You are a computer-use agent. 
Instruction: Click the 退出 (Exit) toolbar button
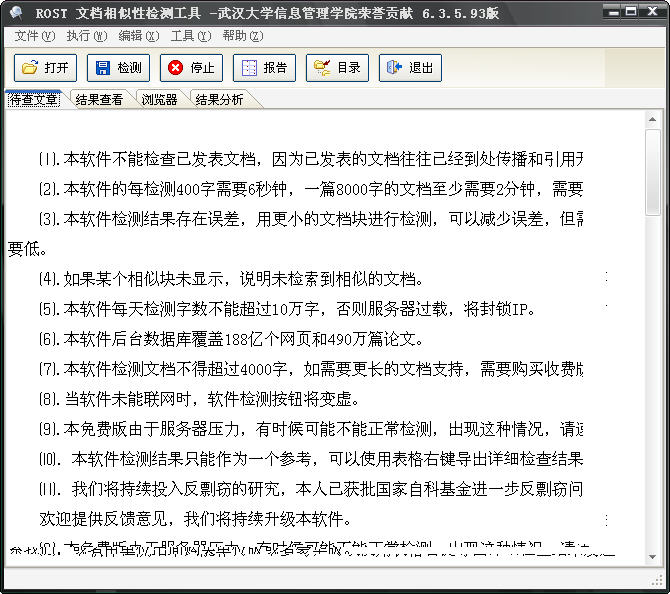coord(410,68)
